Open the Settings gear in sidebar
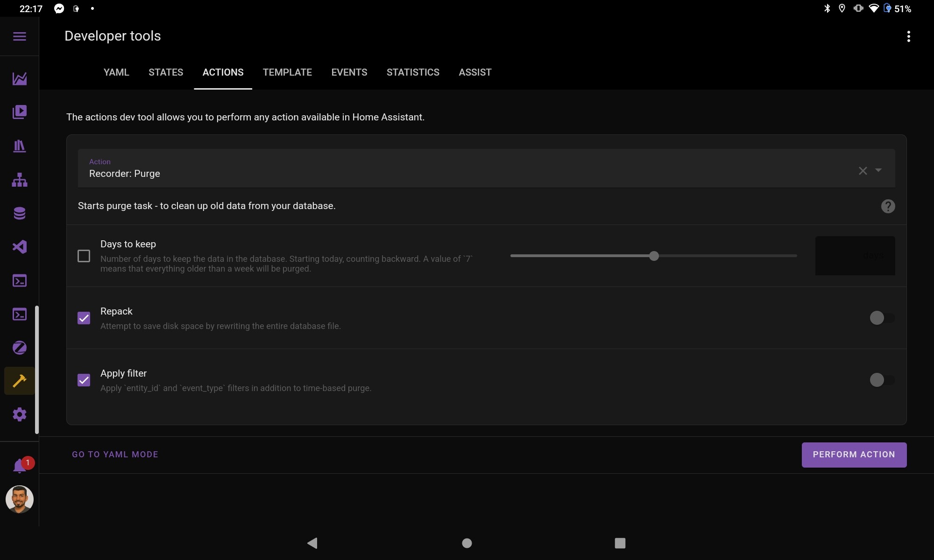 coord(20,414)
